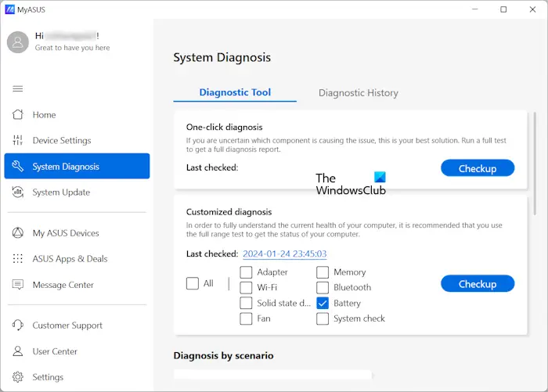This screenshot has height=392, width=548.
Task: Click the Customer Support headset icon
Action: click(18, 325)
